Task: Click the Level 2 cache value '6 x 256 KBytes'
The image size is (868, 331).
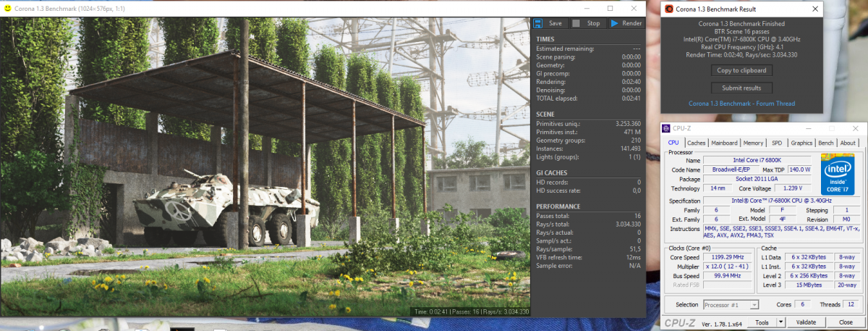Action: [809, 276]
